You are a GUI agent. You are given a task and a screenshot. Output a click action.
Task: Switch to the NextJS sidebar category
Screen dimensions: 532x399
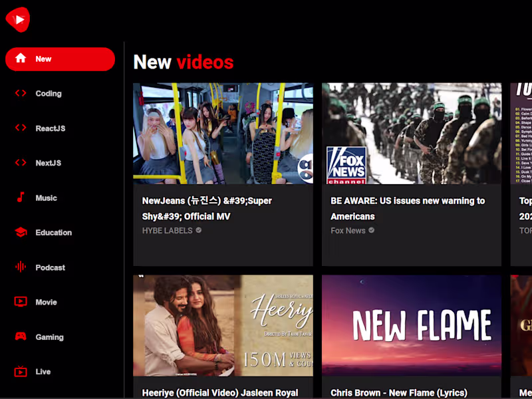point(48,163)
